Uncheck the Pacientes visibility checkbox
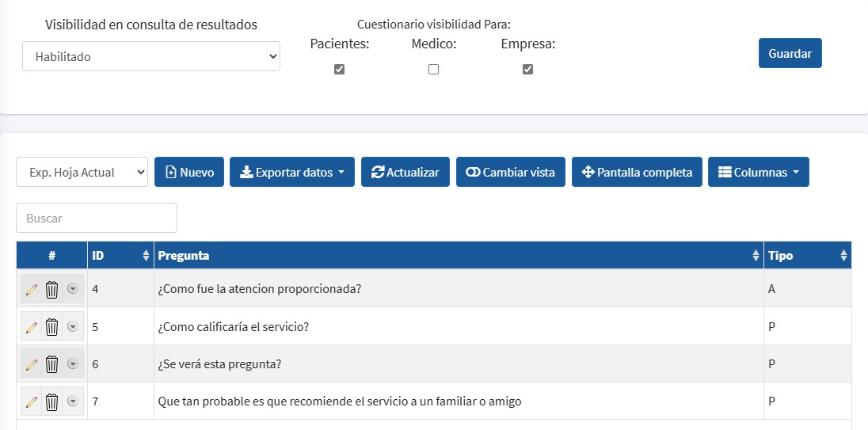Viewport: 868px width, 430px height. (x=339, y=69)
